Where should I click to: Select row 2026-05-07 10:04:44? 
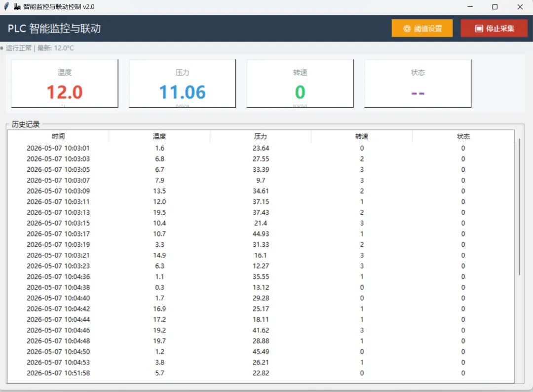click(261, 319)
